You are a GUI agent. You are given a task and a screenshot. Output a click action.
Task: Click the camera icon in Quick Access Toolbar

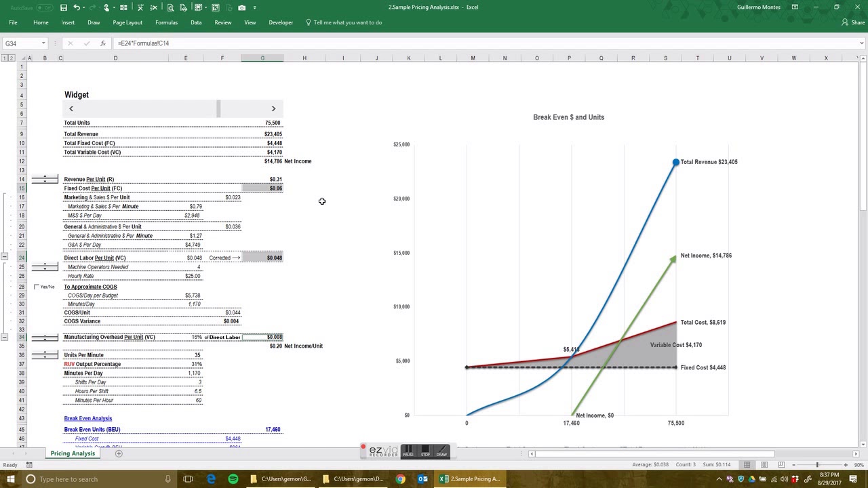[x=242, y=7]
